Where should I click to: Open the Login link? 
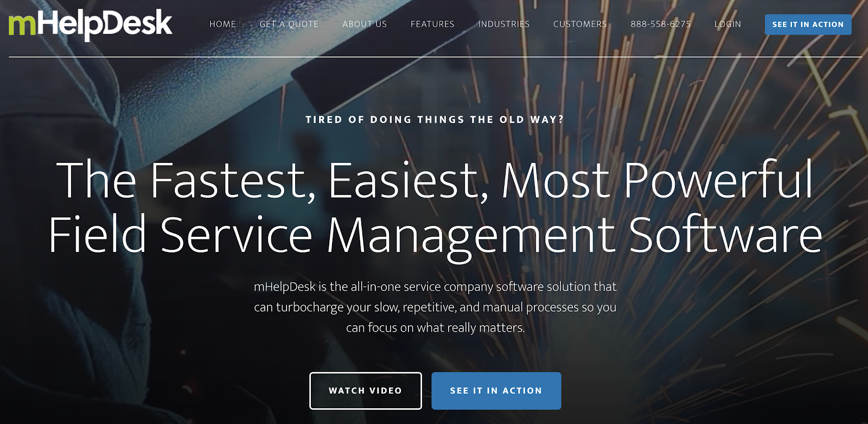coord(727,24)
